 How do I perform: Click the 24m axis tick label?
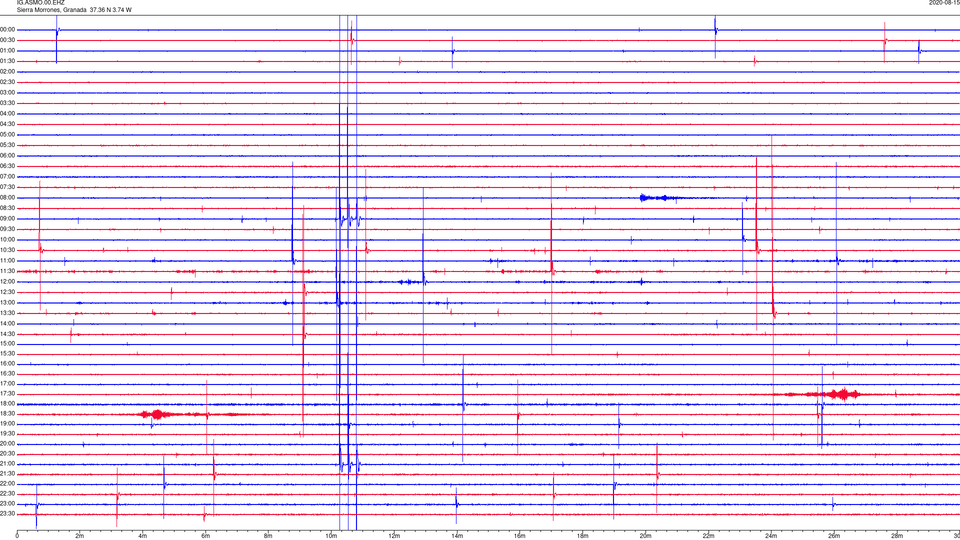tap(771, 536)
